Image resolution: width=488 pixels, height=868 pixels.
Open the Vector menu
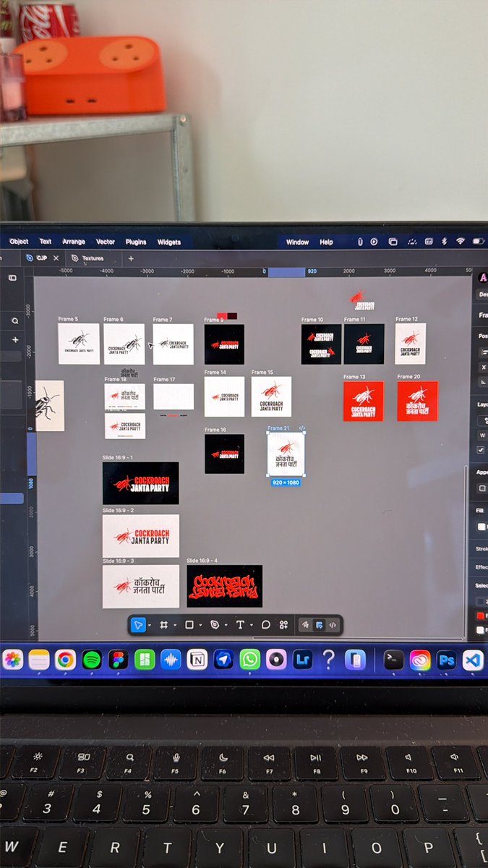(106, 242)
